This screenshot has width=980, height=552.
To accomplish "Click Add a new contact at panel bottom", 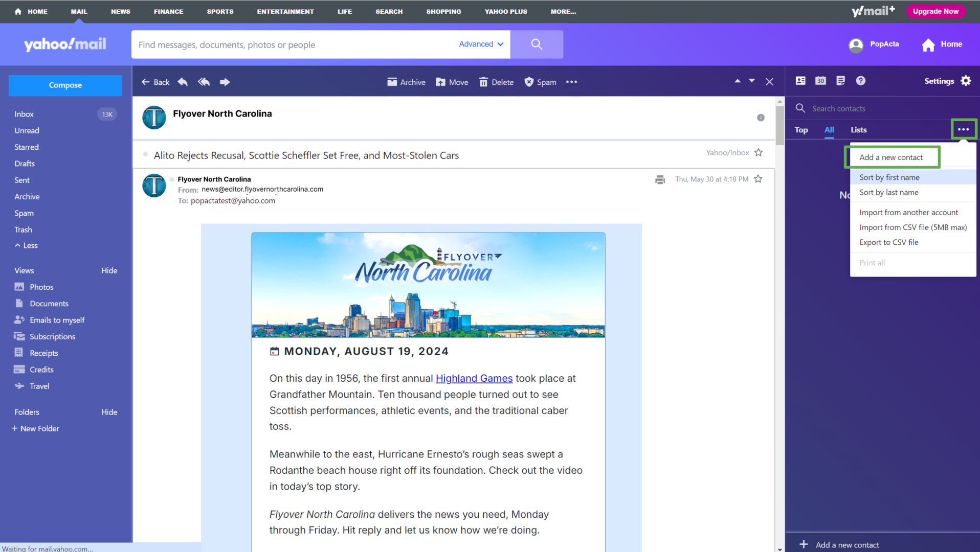I will pyautogui.click(x=839, y=545).
